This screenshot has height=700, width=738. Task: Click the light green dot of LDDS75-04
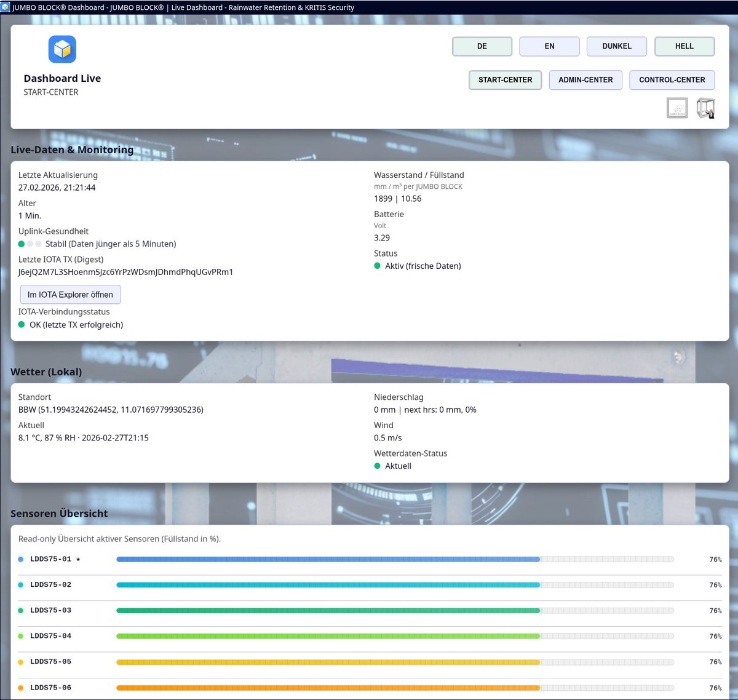tap(21, 636)
